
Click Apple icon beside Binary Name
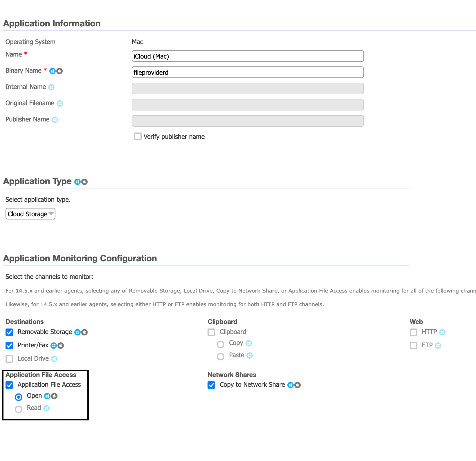[59, 71]
